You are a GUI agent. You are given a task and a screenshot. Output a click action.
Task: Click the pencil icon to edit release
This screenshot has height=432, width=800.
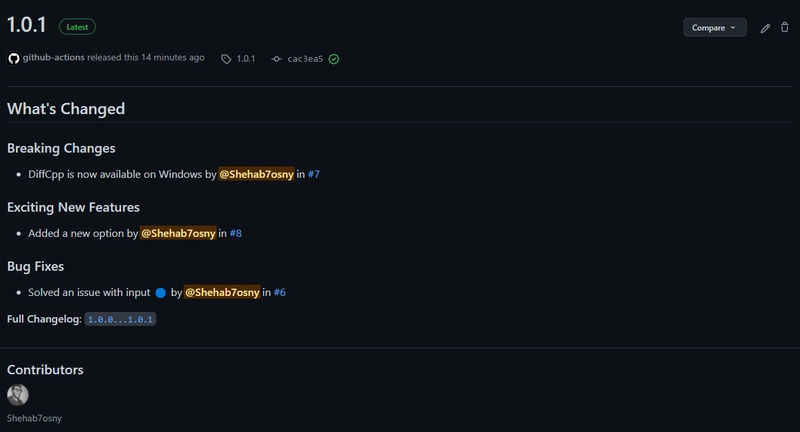pos(765,28)
